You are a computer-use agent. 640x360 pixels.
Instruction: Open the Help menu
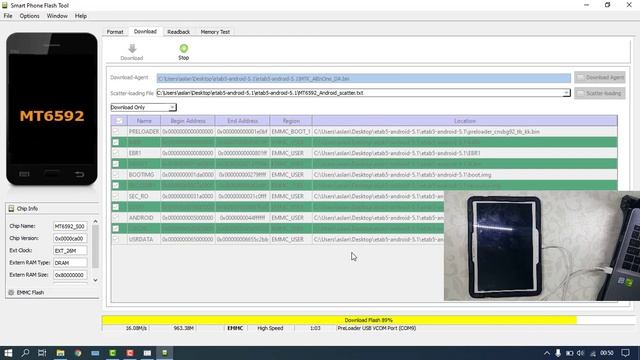click(81, 16)
